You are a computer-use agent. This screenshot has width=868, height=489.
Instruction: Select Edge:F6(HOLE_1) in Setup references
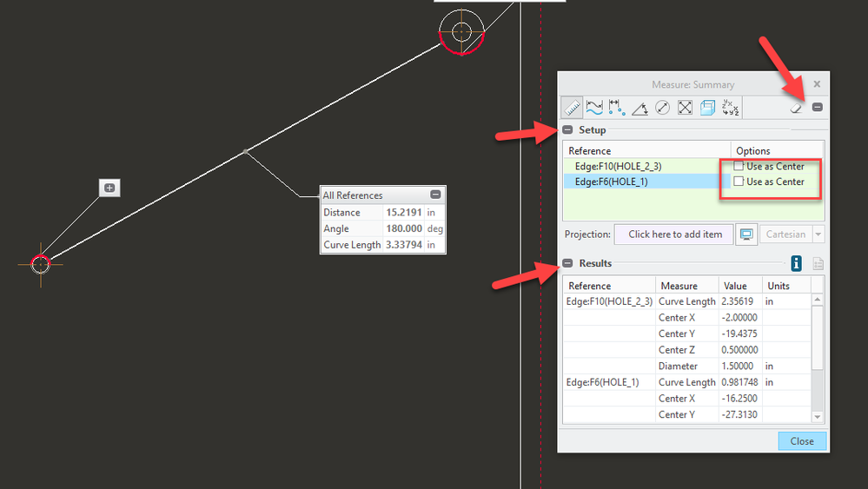coord(611,182)
